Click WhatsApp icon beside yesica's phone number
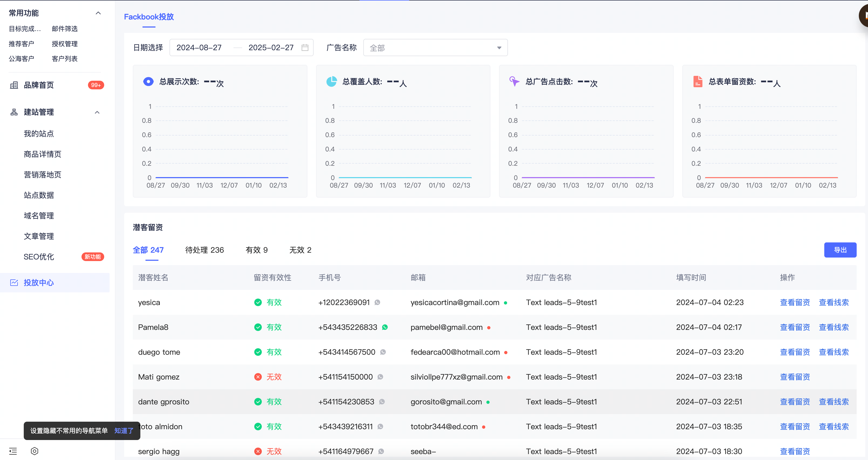Screen dimensions: 868x460 [x=377, y=302]
